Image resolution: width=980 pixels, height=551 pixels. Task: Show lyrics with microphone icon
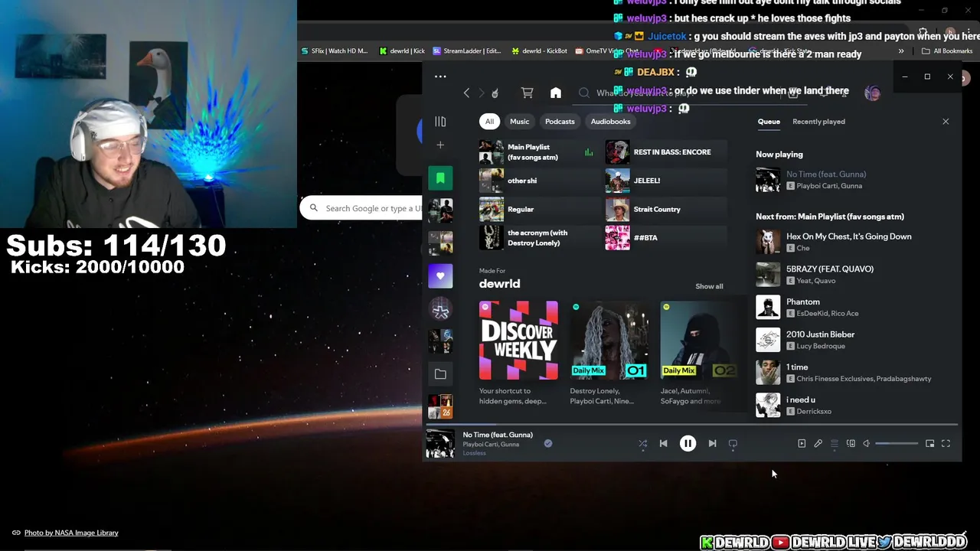[818, 443]
